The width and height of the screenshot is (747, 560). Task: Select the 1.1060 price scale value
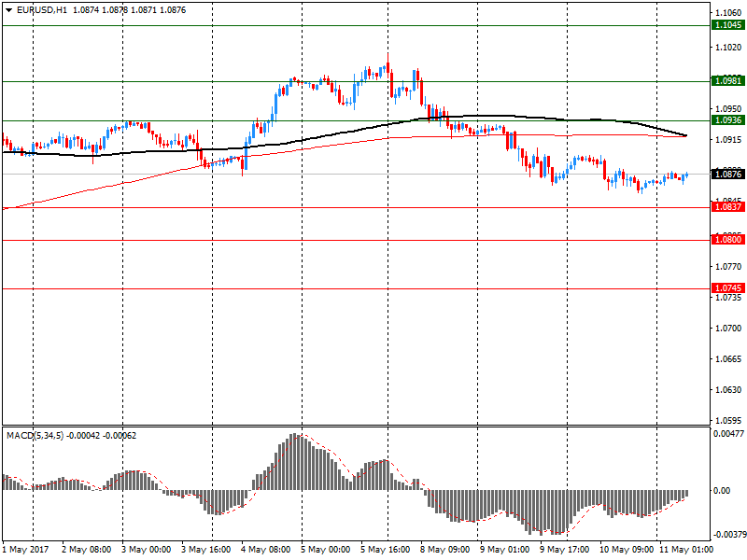[x=728, y=13]
